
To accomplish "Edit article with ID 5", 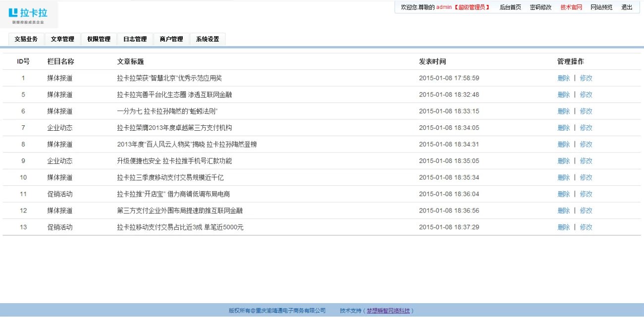I will click(x=586, y=95).
